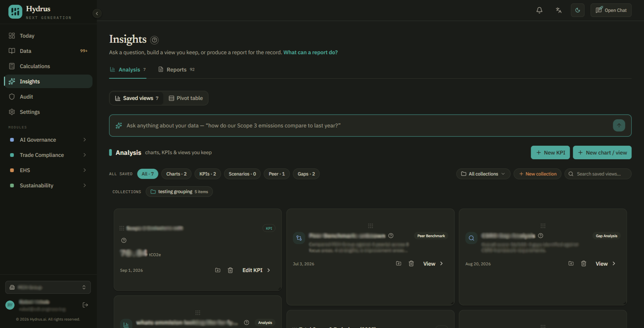Click New chart / view button
The height and width of the screenshot is (328, 644).
(602, 152)
